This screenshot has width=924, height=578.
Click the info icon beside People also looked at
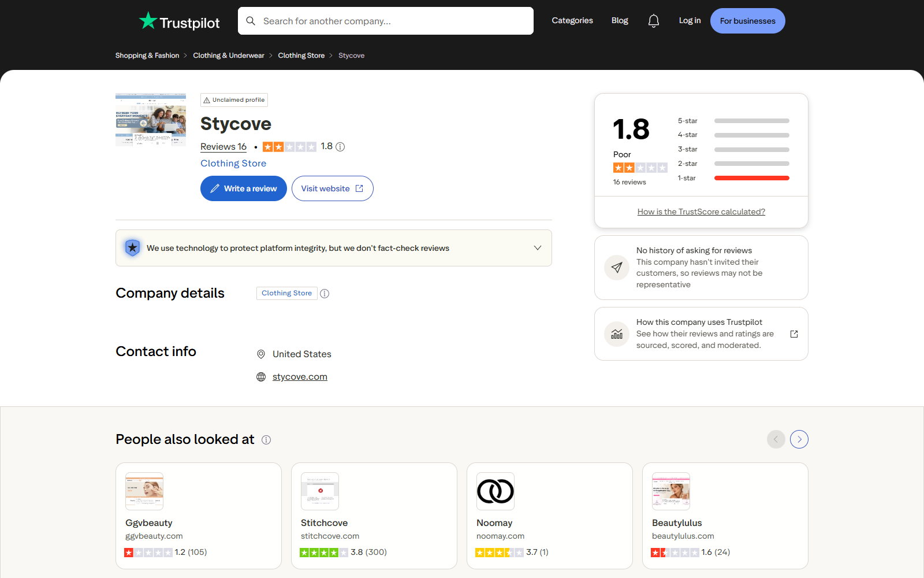click(266, 440)
